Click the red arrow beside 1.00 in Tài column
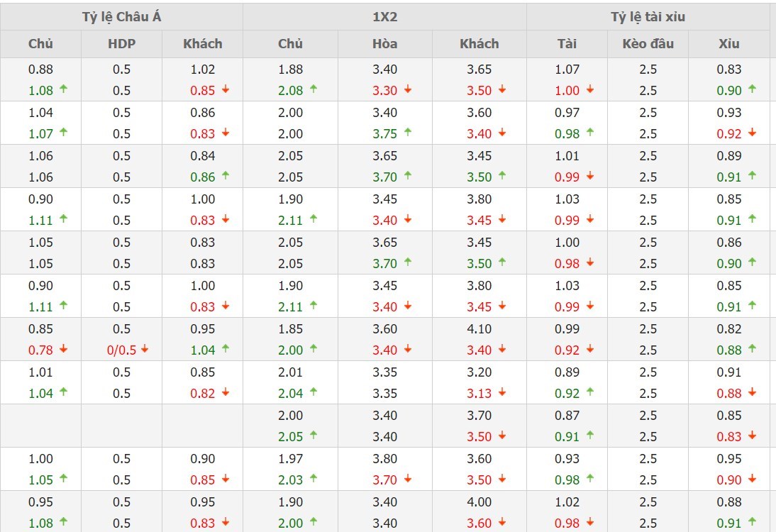This screenshot has width=776, height=532. (590, 90)
